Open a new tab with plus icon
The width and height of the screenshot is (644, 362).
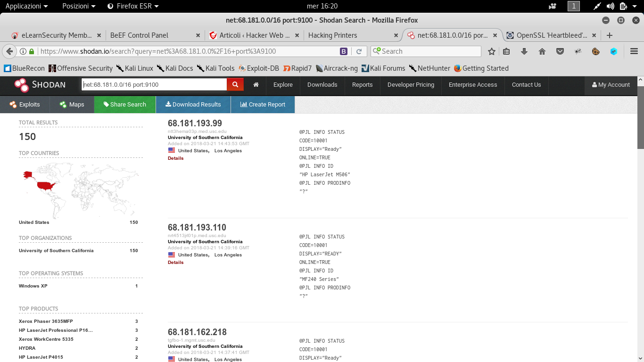(x=610, y=35)
